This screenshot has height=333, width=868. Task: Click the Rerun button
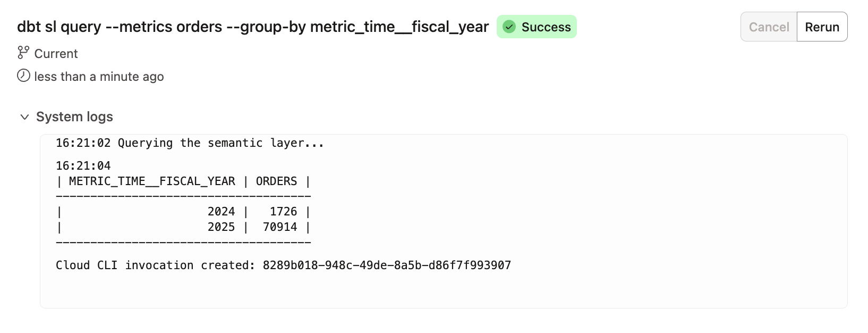(x=822, y=26)
